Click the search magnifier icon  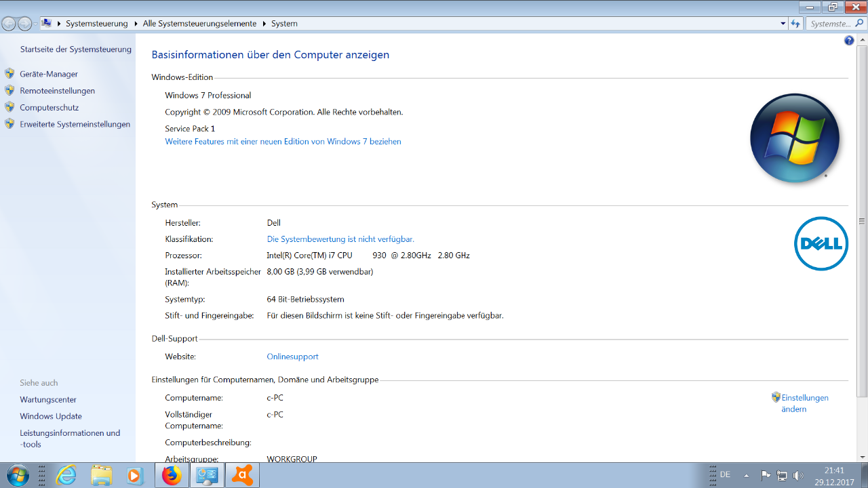click(x=859, y=23)
